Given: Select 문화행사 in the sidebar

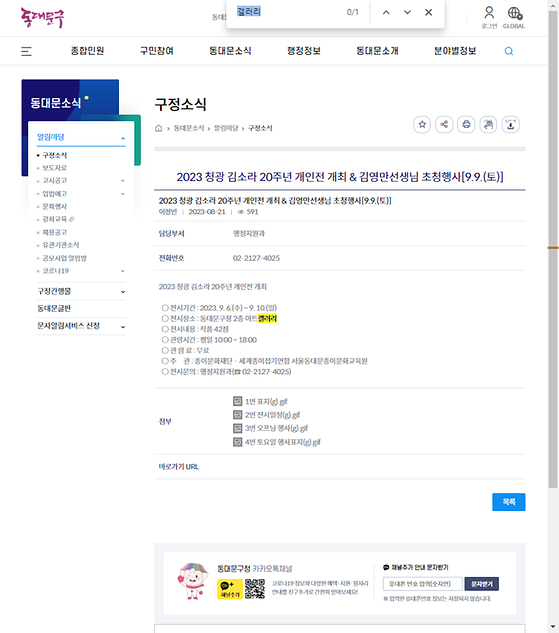Looking at the screenshot, I should (x=55, y=206).
